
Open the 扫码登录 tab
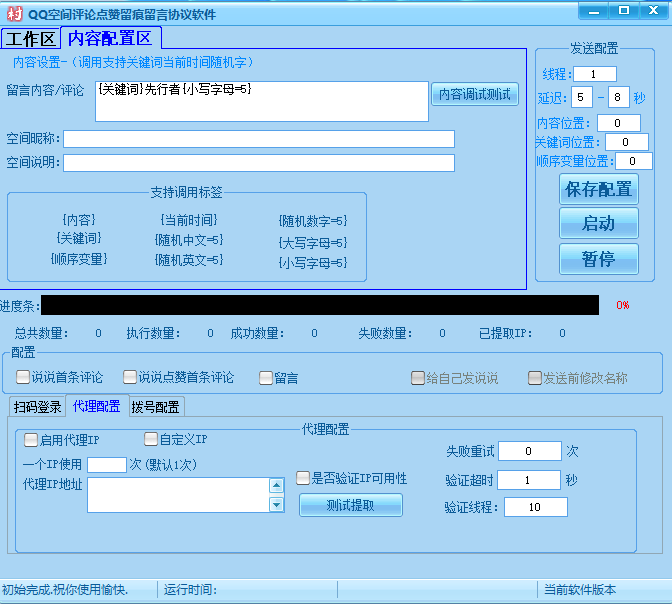coord(37,406)
